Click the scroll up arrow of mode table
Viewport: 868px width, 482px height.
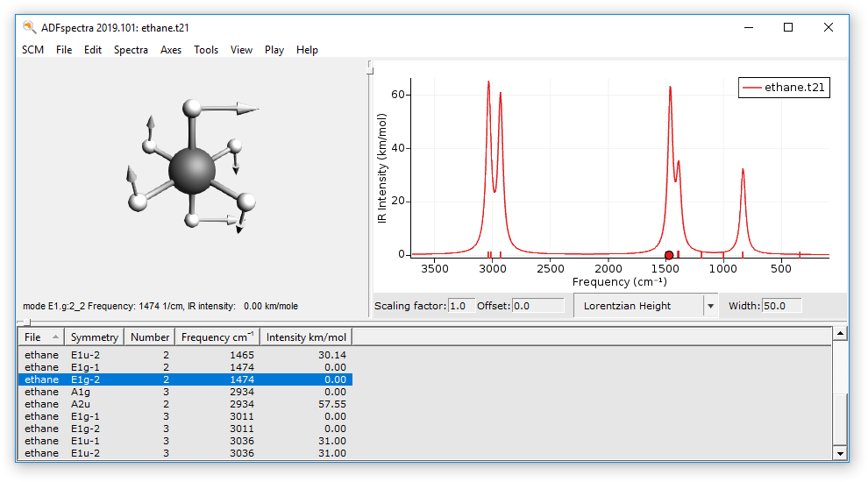pyautogui.click(x=840, y=333)
